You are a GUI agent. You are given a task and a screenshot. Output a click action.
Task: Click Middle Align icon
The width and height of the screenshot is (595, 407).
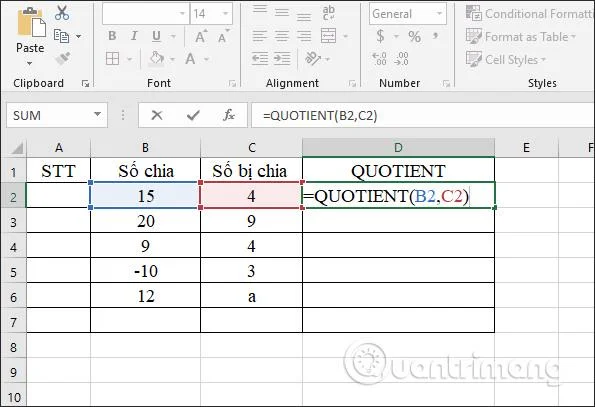[x=282, y=13]
